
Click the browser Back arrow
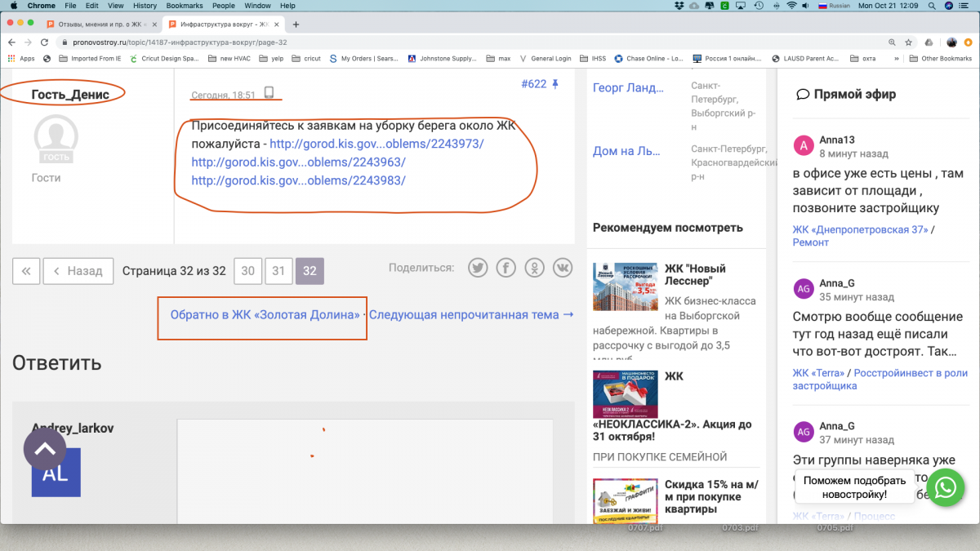(11, 42)
